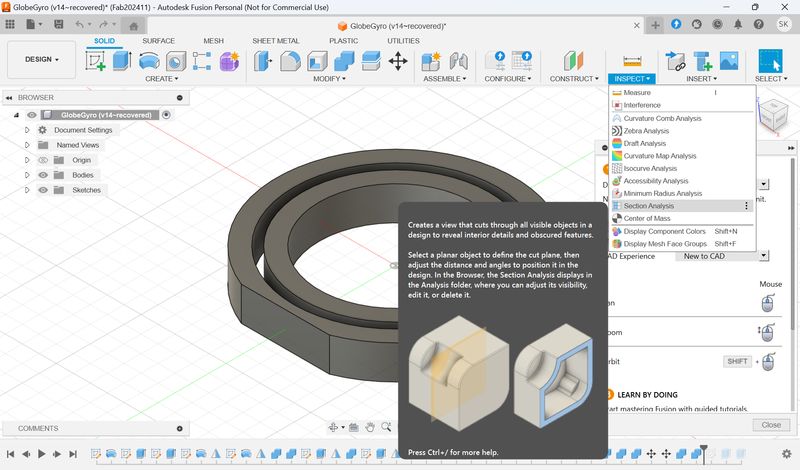Image resolution: width=800 pixels, height=470 pixels.
Task: Toggle visibility of Bodies folder
Action: (x=43, y=175)
